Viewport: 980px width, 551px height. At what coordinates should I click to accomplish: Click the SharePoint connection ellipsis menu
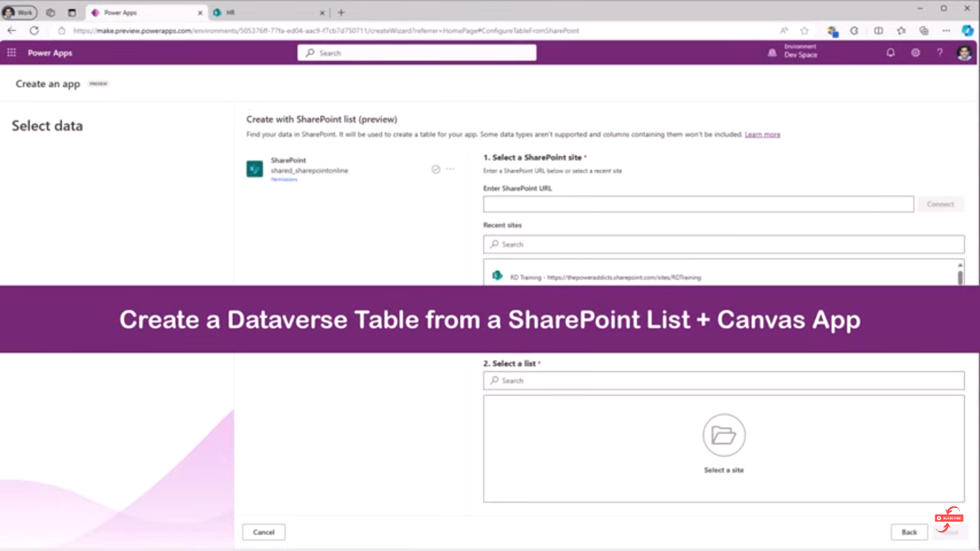(450, 169)
